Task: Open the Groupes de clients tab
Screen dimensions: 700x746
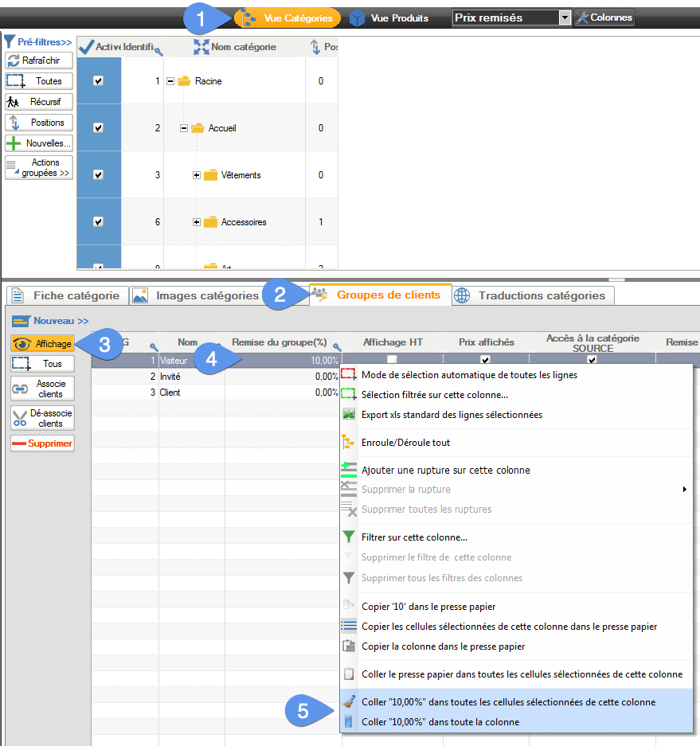Action: (380, 295)
